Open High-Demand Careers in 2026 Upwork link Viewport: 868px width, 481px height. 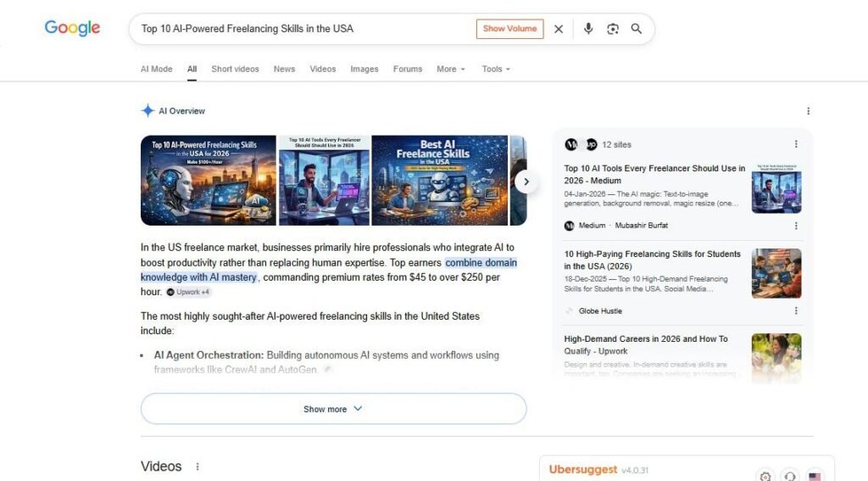[x=645, y=344]
